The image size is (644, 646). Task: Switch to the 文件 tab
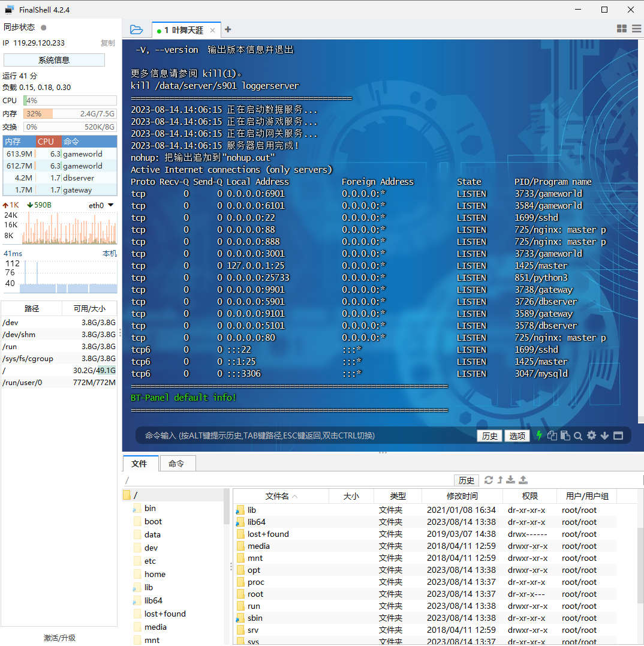[140, 464]
